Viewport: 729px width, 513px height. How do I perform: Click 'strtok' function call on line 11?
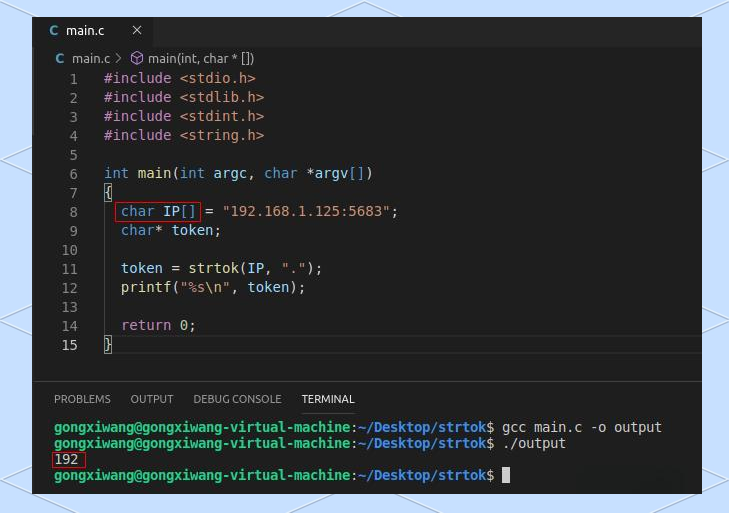tap(213, 268)
